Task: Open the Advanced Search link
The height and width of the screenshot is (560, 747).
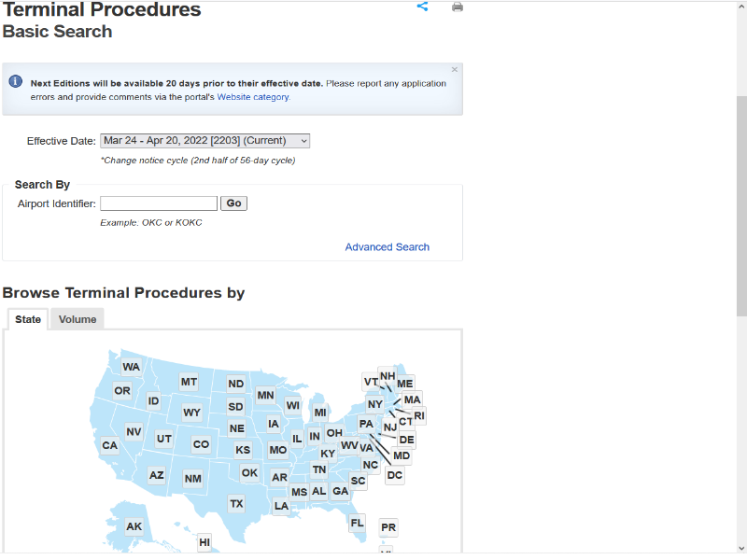Action: coord(387,247)
